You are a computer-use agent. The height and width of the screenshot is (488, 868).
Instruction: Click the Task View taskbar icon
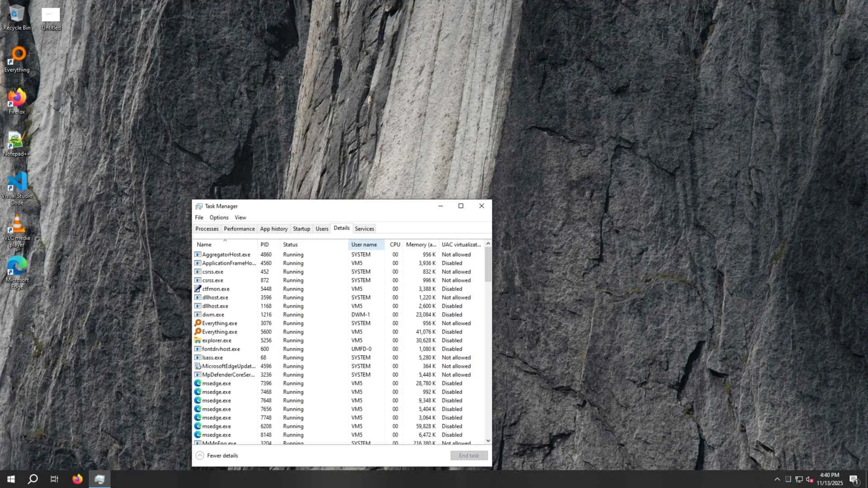click(54, 479)
